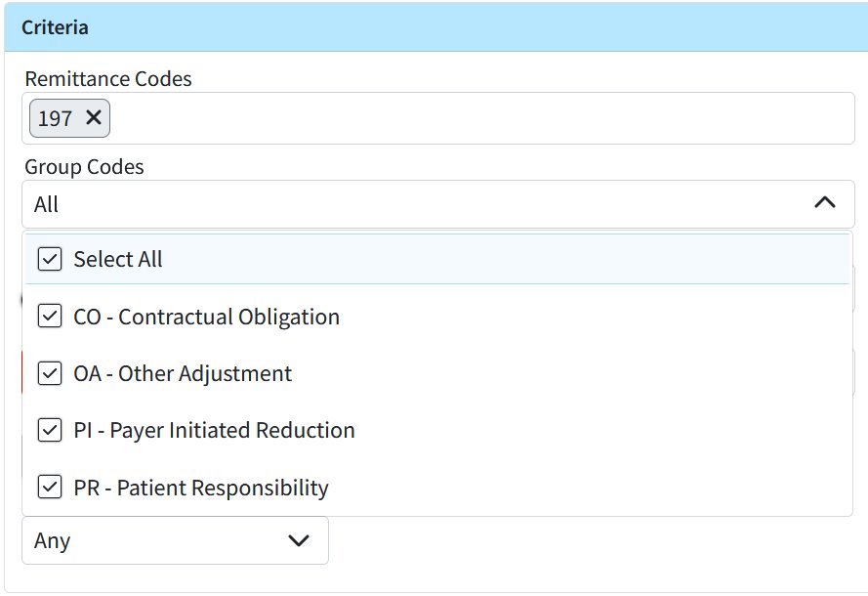Pick 'PI - Payer Initiated Reduction' text
Viewport: 868px width, 596px height.
point(214,430)
